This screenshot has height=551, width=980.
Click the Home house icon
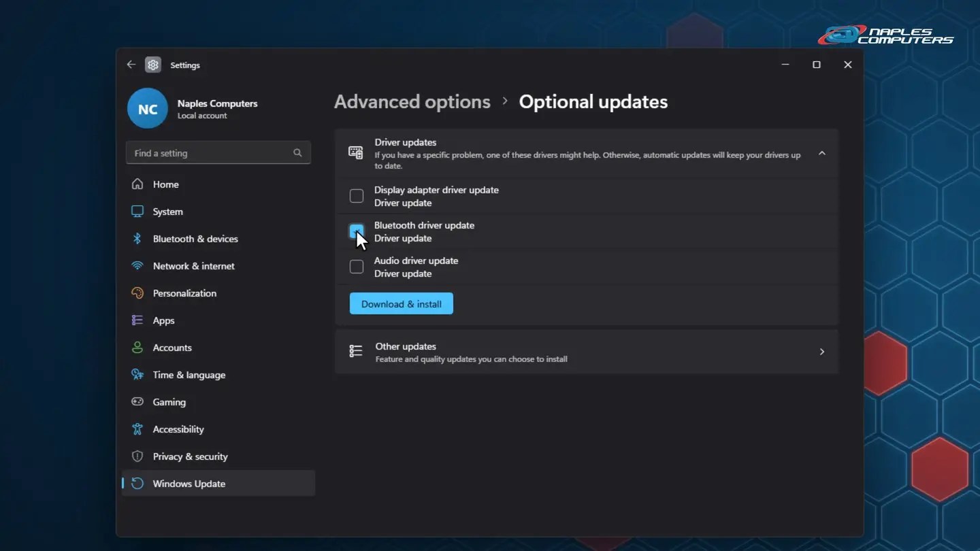(137, 184)
